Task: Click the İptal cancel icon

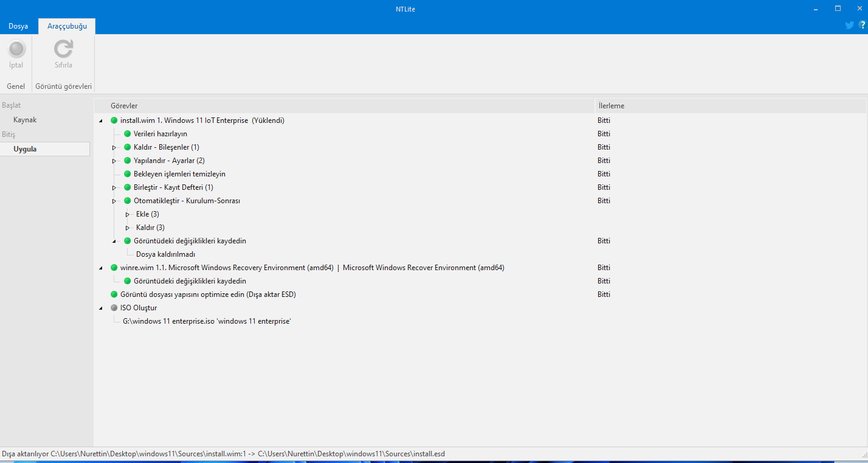Action: (x=16, y=49)
